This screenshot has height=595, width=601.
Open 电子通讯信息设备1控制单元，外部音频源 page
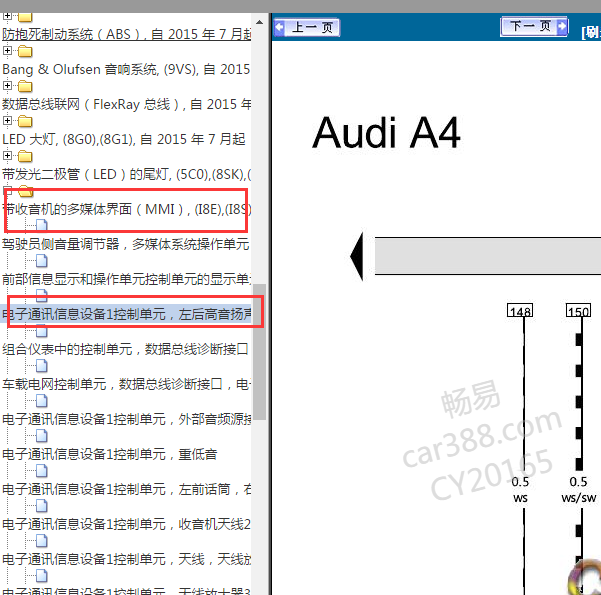(126, 419)
